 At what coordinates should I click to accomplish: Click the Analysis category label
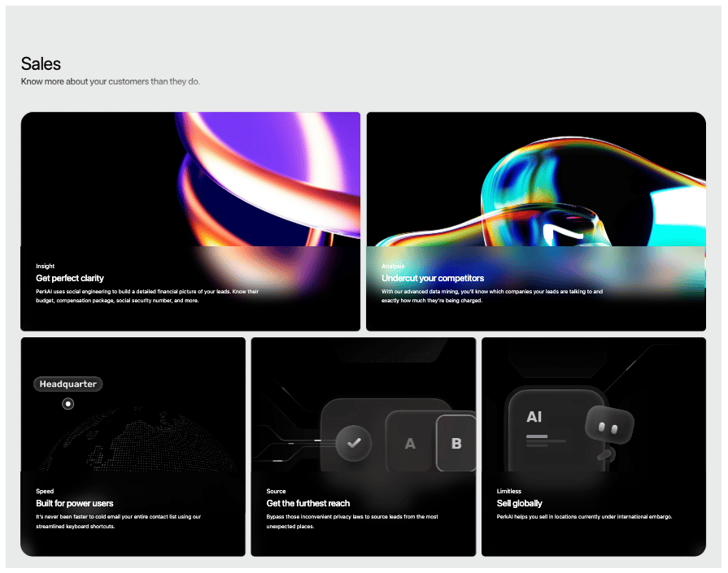(393, 266)
